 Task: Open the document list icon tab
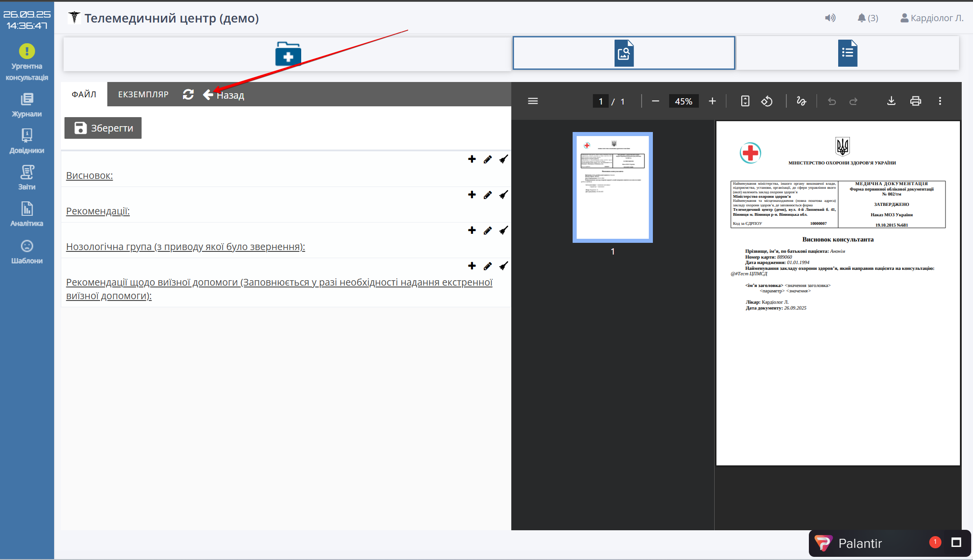tap(847, 53)
